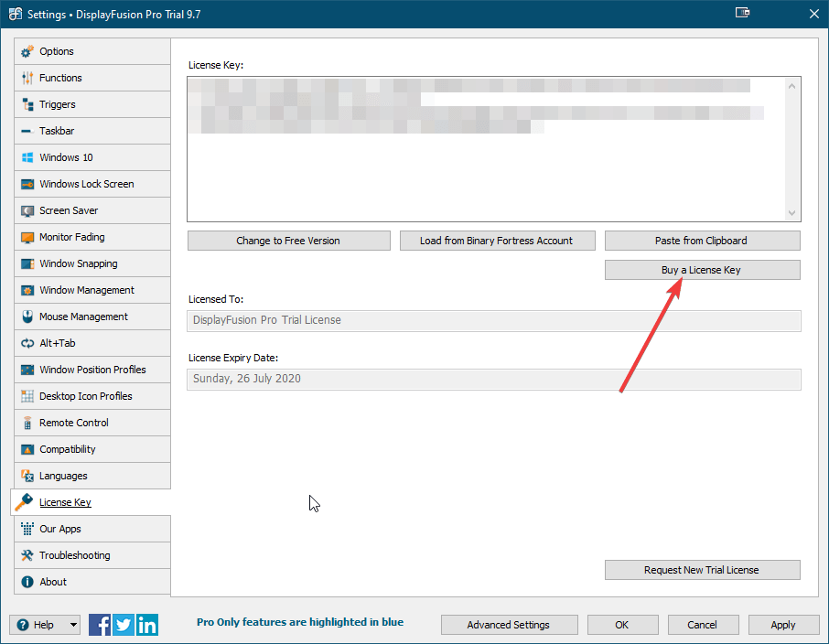Screen dimensions: 829x644
Task: Click the Languages icon
Action: 27,476
